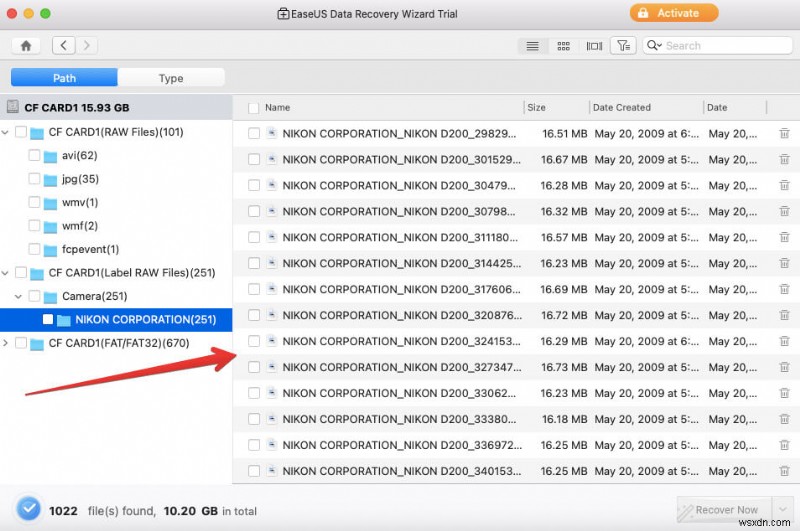Delete file NIKON D200_314425 via trash icon

[x=784, y=264]
